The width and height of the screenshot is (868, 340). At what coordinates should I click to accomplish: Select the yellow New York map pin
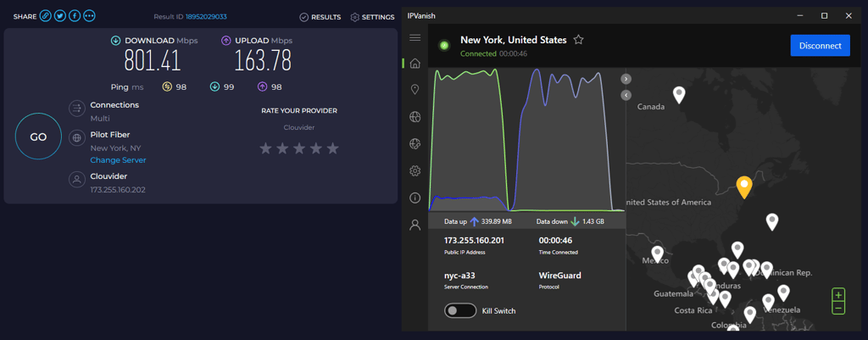coord(744,187)
